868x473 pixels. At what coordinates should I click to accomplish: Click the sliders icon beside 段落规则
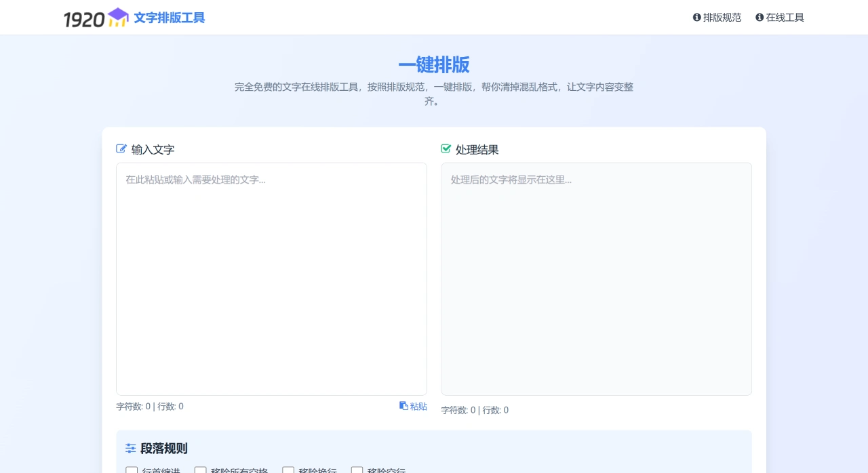tap(131, 448)
